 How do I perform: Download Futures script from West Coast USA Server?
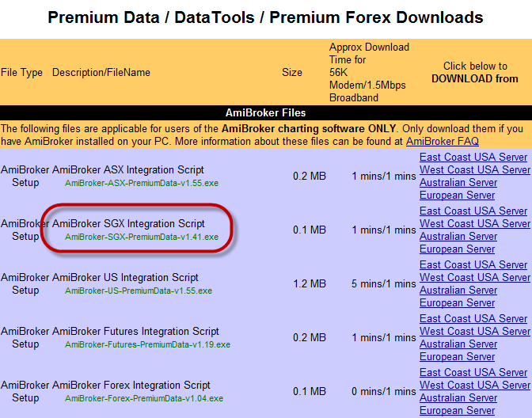475,331
